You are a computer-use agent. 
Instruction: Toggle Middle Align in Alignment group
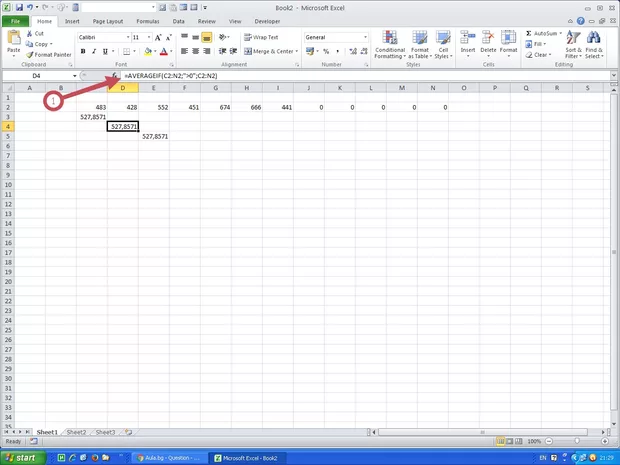pos(195,37)
